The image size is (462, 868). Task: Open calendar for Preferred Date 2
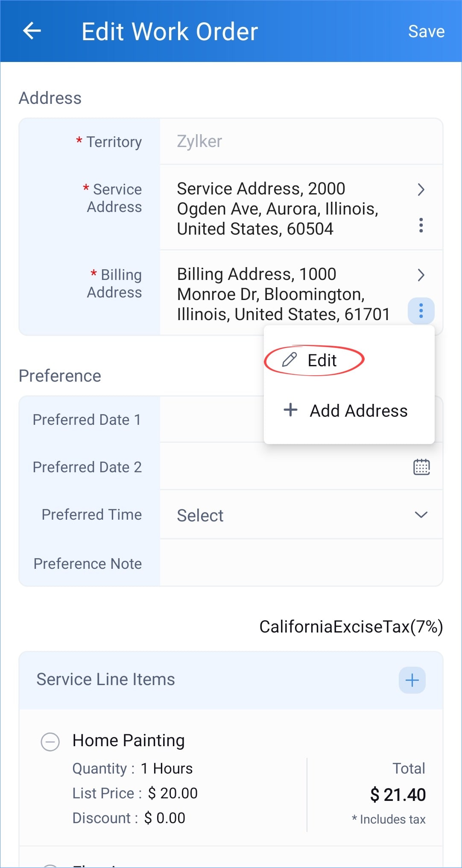(x=421, y=467)
